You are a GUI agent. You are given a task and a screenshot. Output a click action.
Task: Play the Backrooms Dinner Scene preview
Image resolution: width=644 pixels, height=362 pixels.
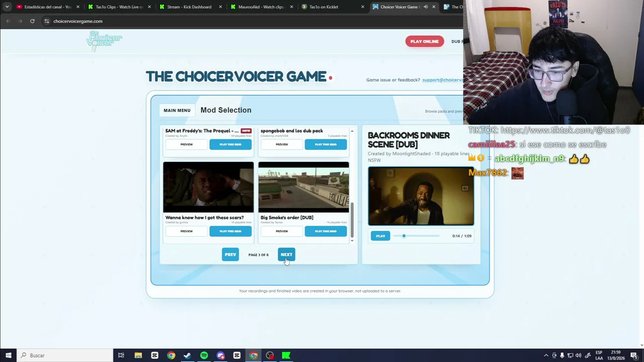(380, 236)
